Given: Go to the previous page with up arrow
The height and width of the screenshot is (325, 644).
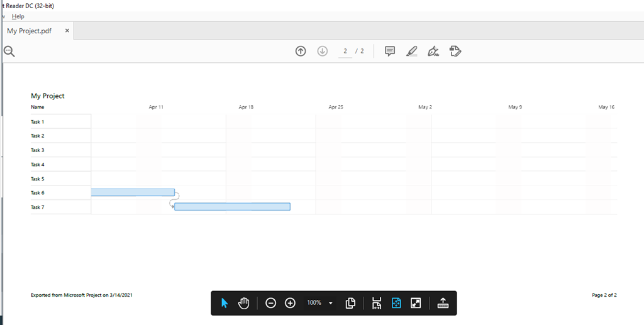Looking at the screenshot, I should (x=301, y=51).
